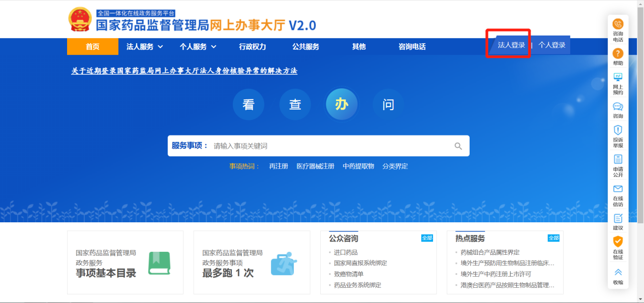Open 公共服务 menu item
This screenshot has width=644, height=303.
(305, 47)
